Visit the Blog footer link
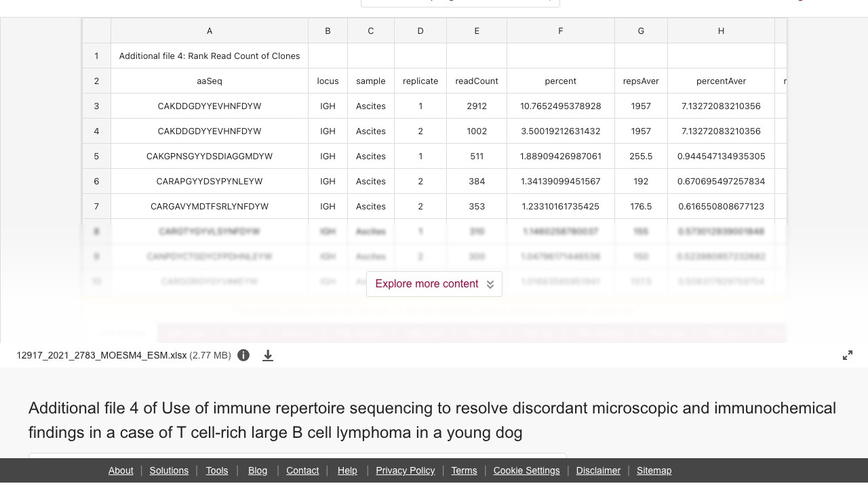Image resolution: width=868 pixels, height=488 pixels. (258, 470)
